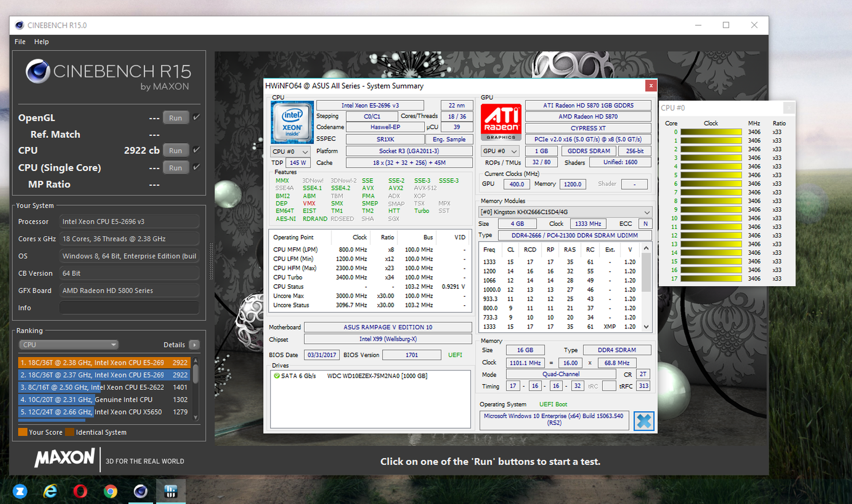This screenshot has width=852, height=504.
Task: Expand the GPU #0 selector dropdown
Action: click(x=500, y=151)
